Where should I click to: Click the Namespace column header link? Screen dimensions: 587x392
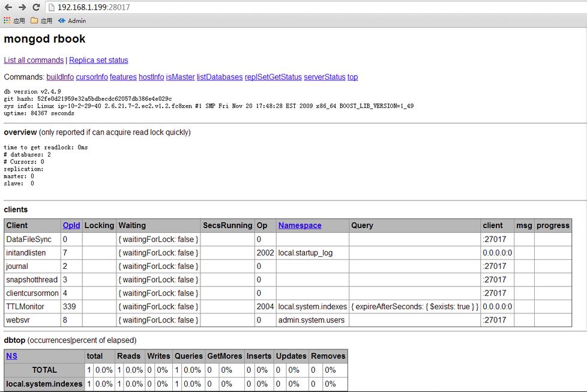(300, 225)
